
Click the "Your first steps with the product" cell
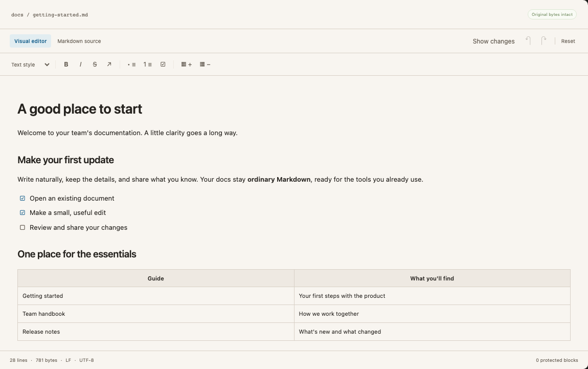pos(432,296)
